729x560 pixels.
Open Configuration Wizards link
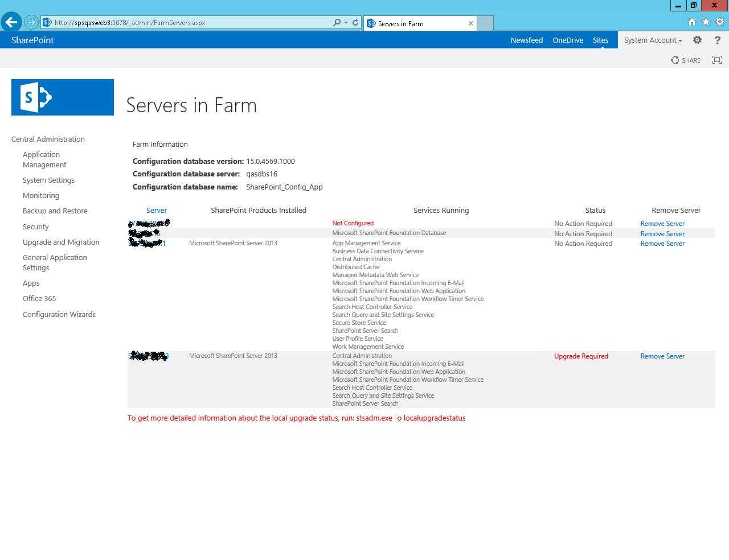click(59, 314)
